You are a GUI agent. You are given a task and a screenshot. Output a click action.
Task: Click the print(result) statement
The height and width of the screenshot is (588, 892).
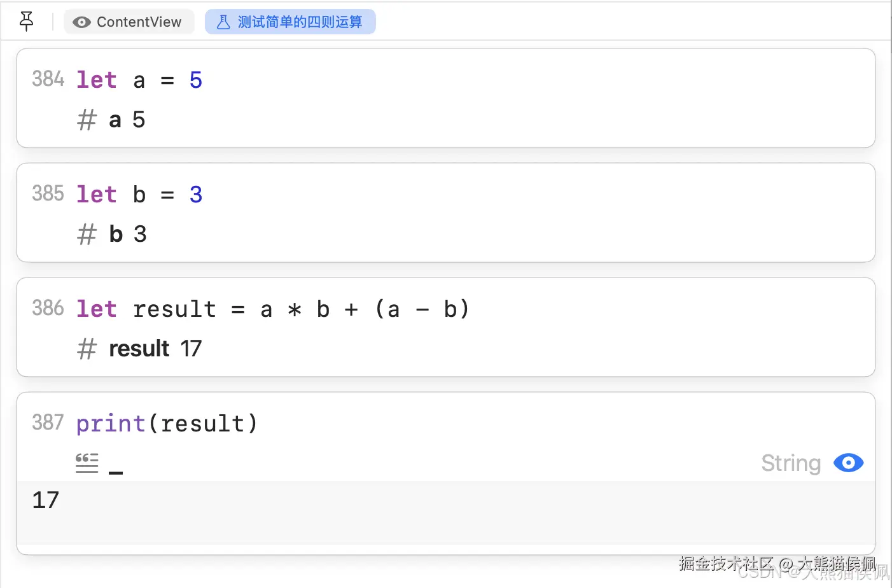coord(167,424)
